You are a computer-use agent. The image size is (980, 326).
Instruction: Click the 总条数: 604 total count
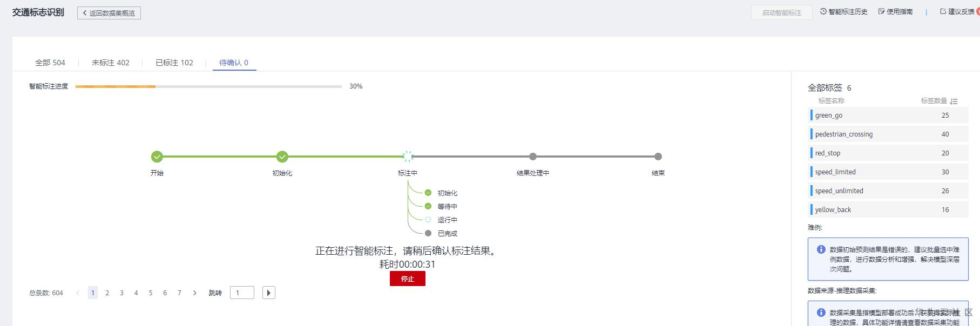click(46, 293)
